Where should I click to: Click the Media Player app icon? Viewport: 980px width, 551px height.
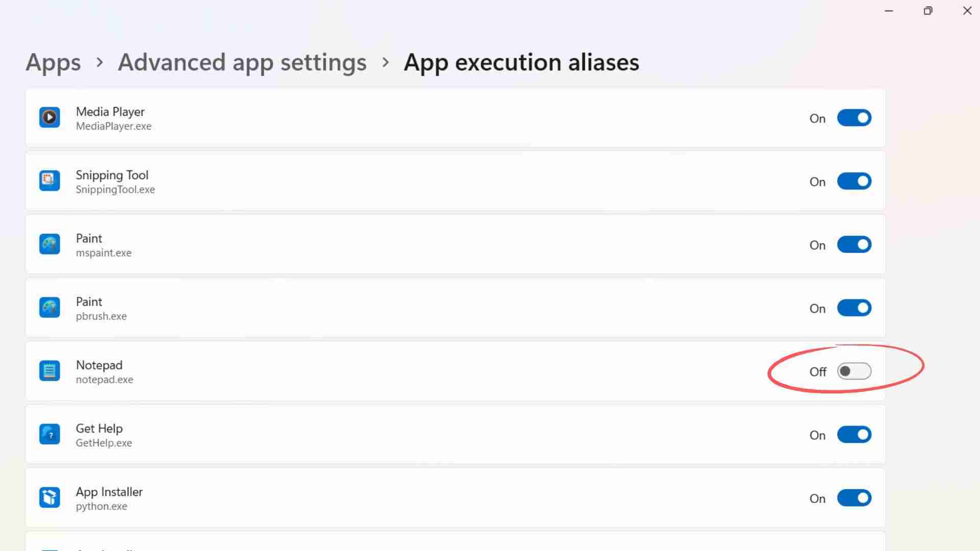50,117
